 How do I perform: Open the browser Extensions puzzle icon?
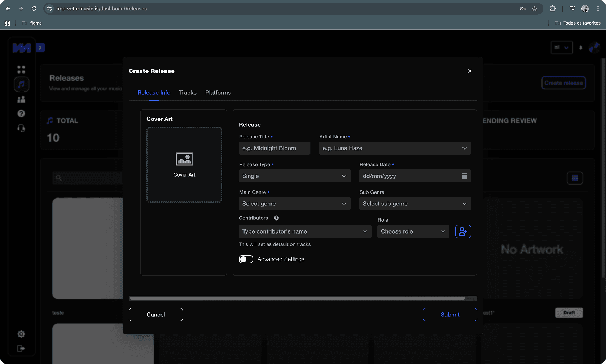pos(553,9)
